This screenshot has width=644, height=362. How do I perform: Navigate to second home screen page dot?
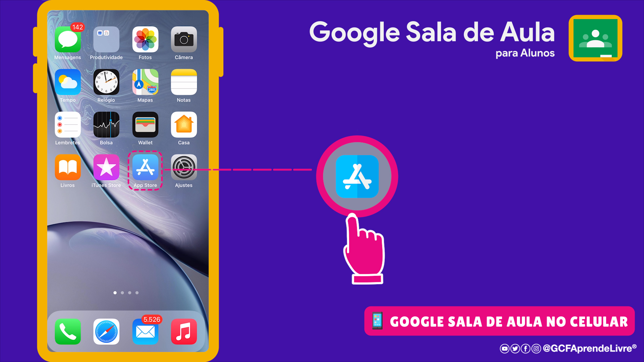tap(122, 292)
